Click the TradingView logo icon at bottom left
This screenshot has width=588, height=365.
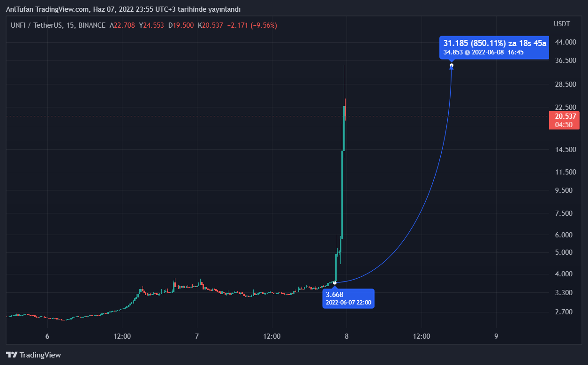pyautogui.click(x=12, y=355)
